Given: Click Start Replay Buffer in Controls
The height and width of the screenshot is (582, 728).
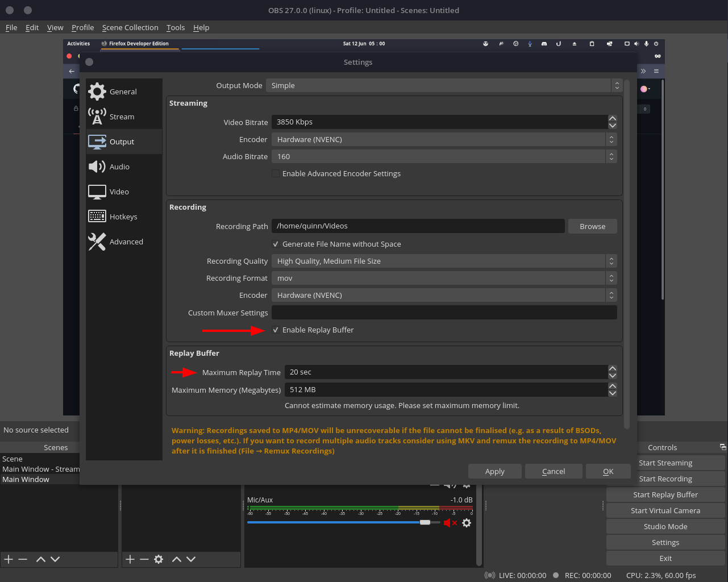Looking at the screenshot, I should coord(665,495).
